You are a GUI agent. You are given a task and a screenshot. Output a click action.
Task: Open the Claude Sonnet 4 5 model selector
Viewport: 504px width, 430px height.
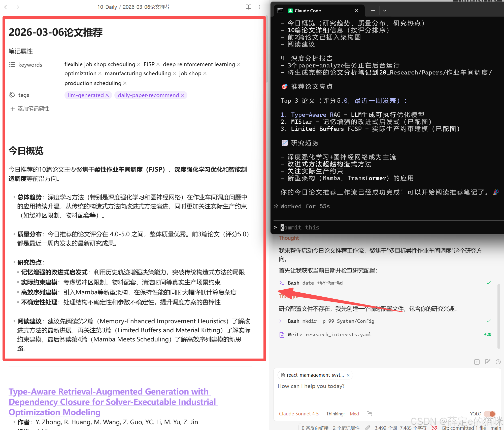click(x=299, y=414)
